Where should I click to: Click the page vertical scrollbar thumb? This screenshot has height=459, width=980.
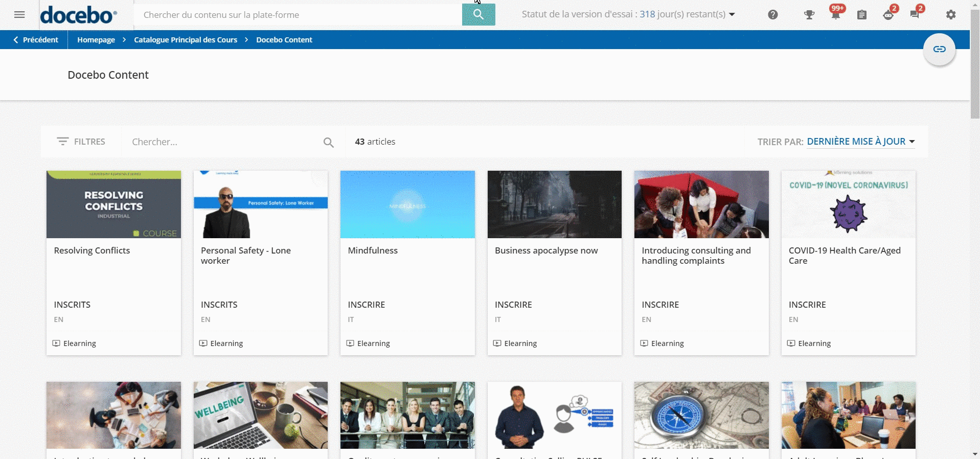coord(975,64)
